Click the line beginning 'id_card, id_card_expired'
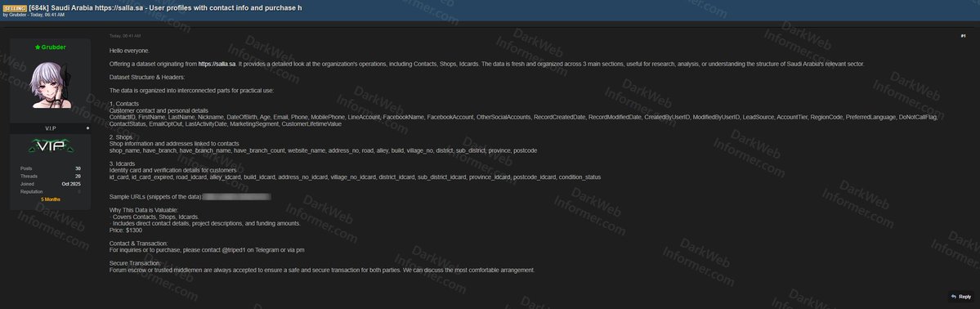The image size is (980, 309). (x=355, y=177)
